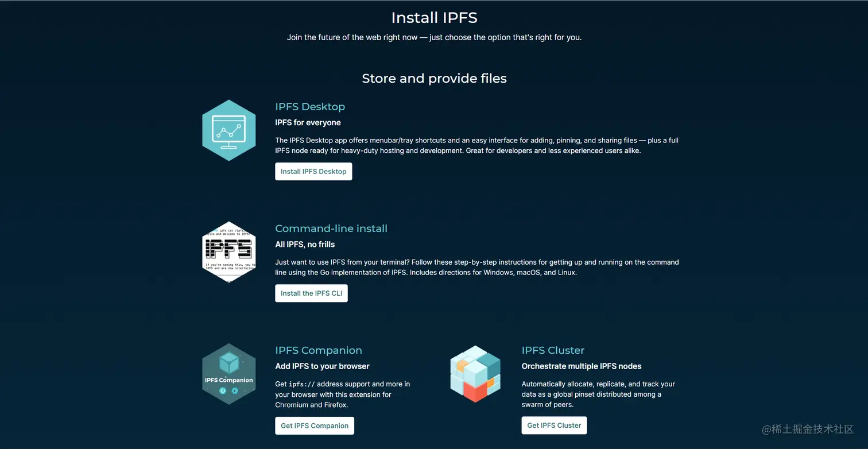The height and width of the screenshot is (449, 868).
Task: Click the IPFS Companion hexagon logo
Action: click(229, 374)
